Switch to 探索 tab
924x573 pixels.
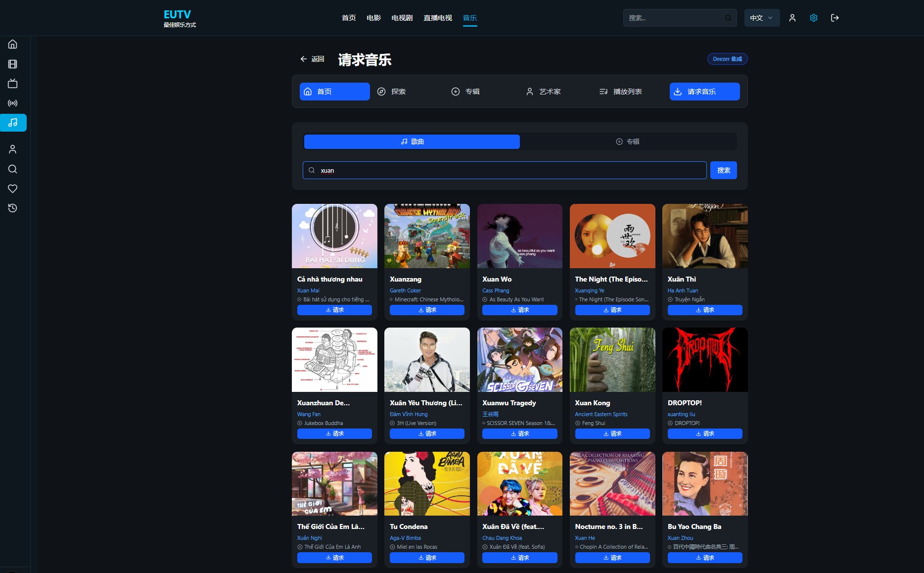409,92
